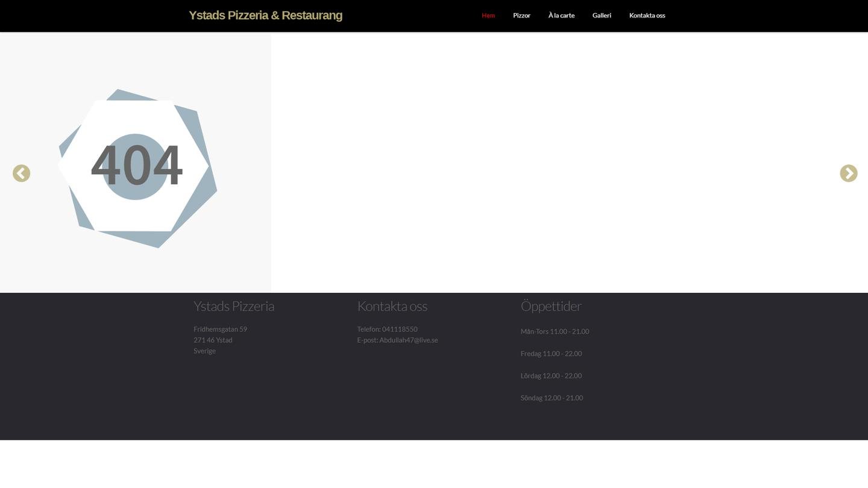This screenshot has height=488, width=868.
Task: Select Kontakta oss in the top navigation
Action: coord(647,16)
